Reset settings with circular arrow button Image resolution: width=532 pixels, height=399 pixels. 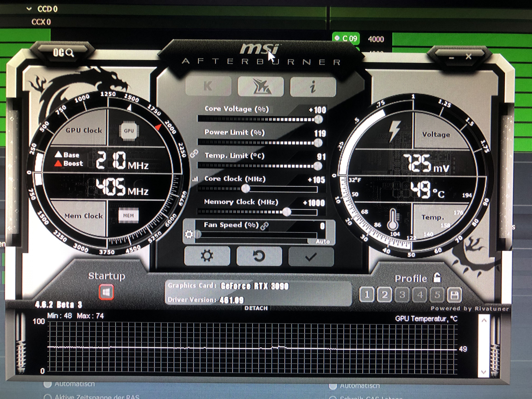tap(259, 256)
